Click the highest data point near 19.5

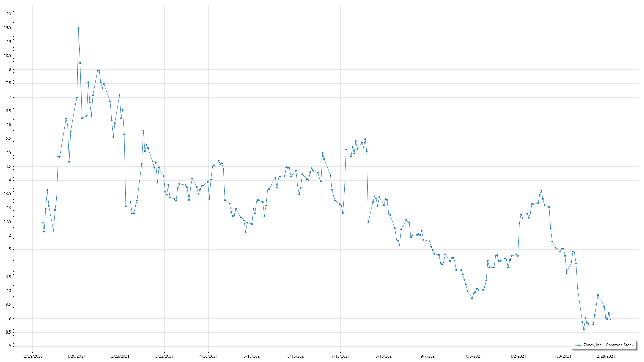[x=78, y=28]
